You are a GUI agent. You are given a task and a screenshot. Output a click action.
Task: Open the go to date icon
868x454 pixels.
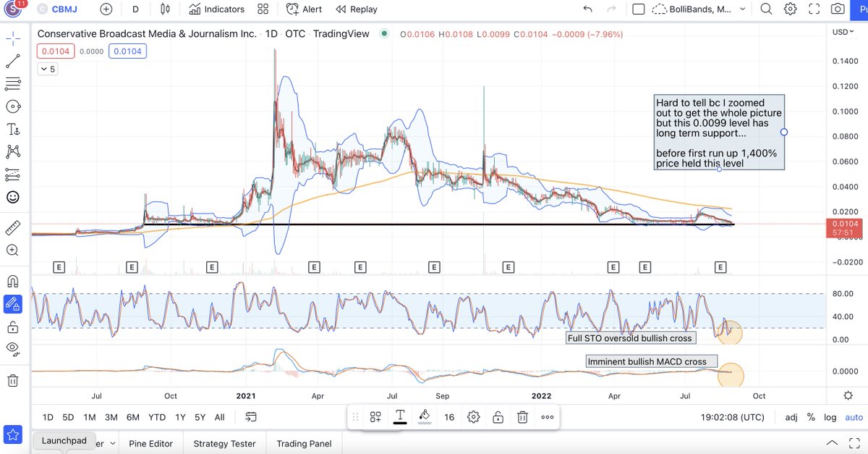[251, 417]
